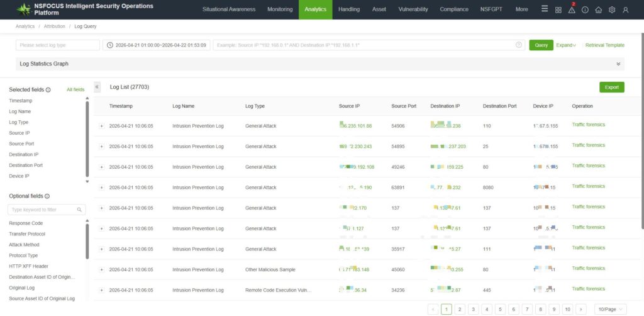The width and height of the screenshot is (644, 316).
Task: Open settings gear icon in header
Action: pos(611,10)
